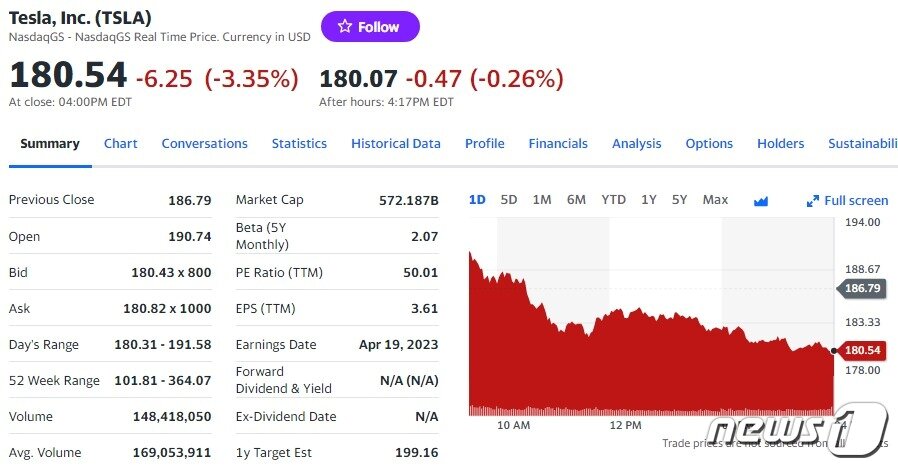
Task: Show the Max chart range
Action: coord(715,200)
